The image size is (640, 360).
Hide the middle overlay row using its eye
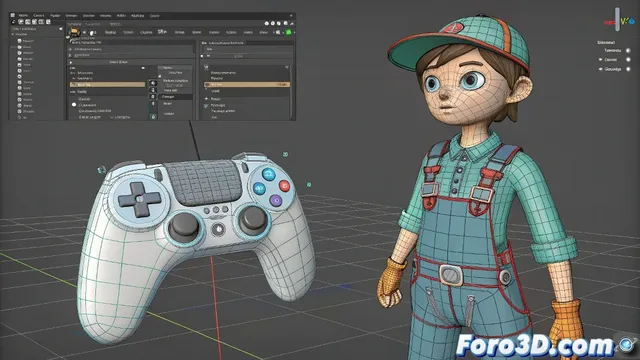[x=600, y=60]
